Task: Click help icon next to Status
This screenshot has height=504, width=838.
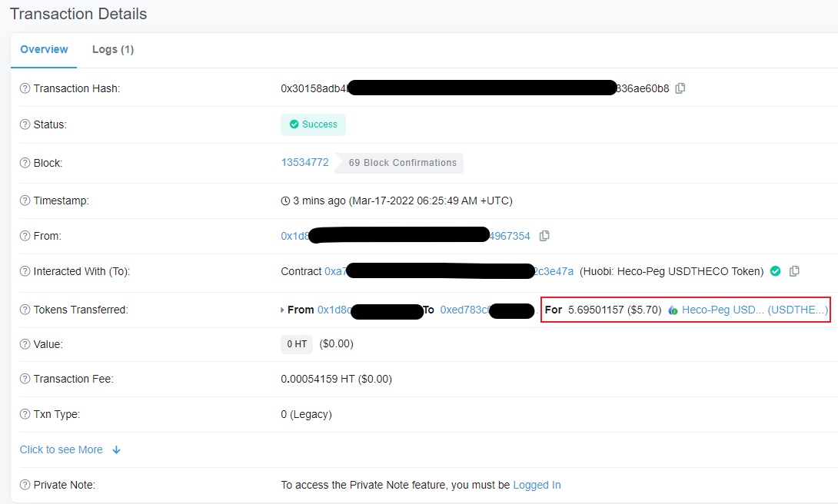Action: [x=25, y=124]
